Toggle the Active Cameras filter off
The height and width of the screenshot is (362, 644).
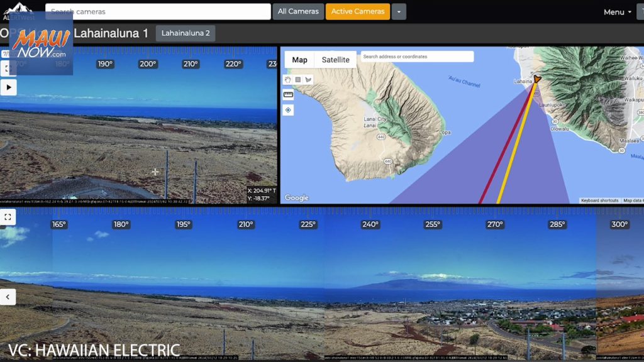coord(357,11)
